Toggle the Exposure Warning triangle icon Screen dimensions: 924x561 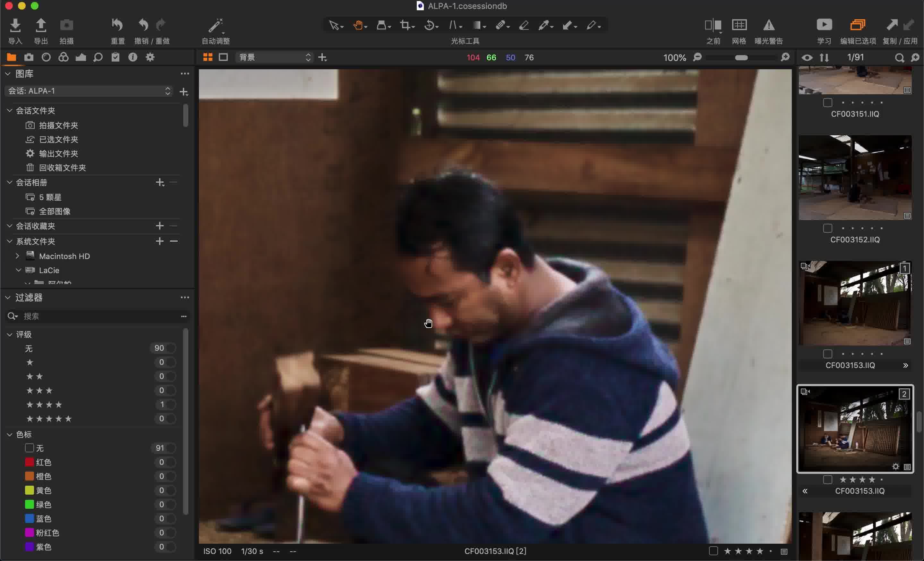click(x=768, y=25)
